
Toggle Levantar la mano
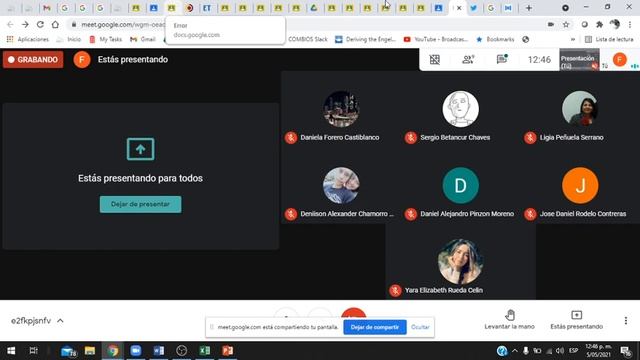[x=509, y=320]
